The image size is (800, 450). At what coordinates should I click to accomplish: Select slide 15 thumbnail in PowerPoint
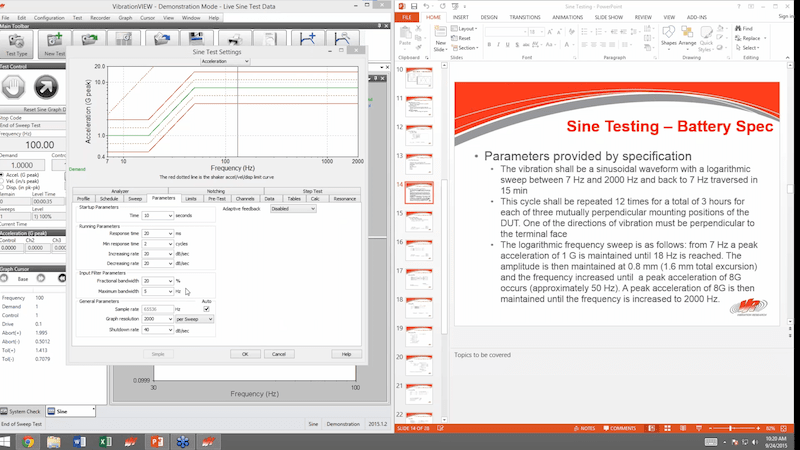[419, 221]
